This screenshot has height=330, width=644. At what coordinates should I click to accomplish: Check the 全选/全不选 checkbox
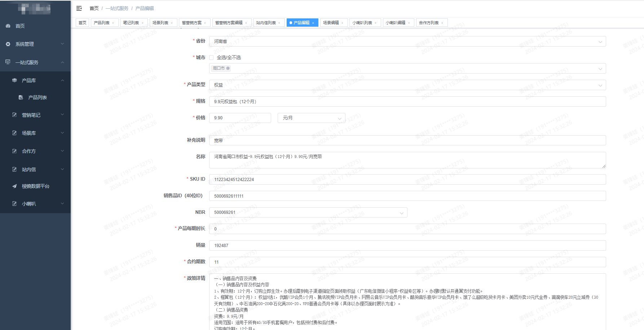pos(211,57)
